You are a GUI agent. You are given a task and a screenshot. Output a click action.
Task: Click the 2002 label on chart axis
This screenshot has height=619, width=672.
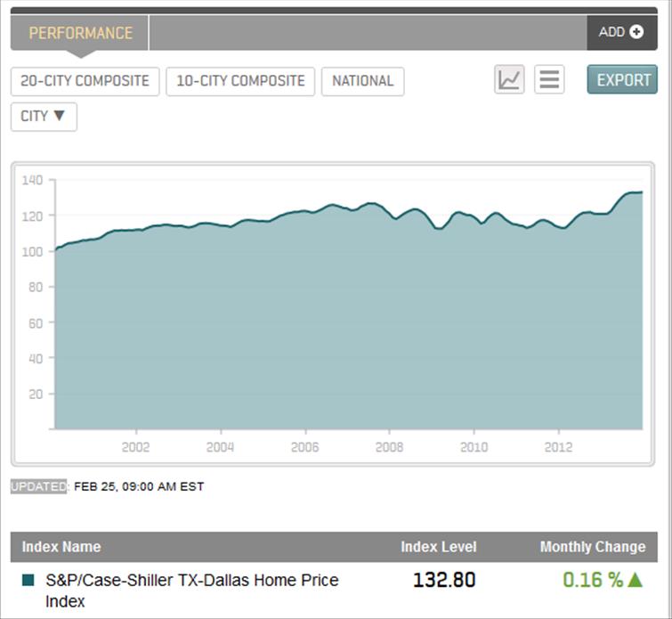tap(135, 447)
